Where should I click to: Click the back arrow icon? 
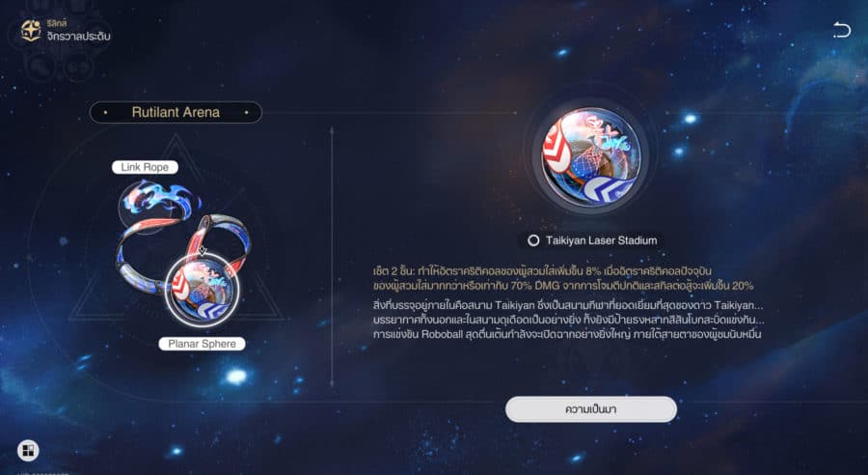(x=841, y=29)
